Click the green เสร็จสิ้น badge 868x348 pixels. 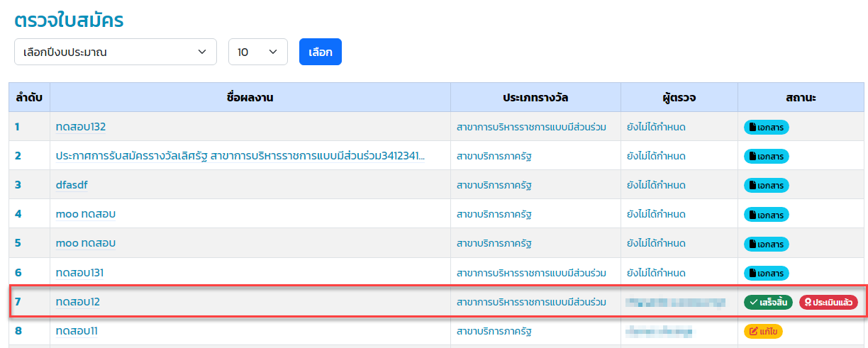pos(768,302)
